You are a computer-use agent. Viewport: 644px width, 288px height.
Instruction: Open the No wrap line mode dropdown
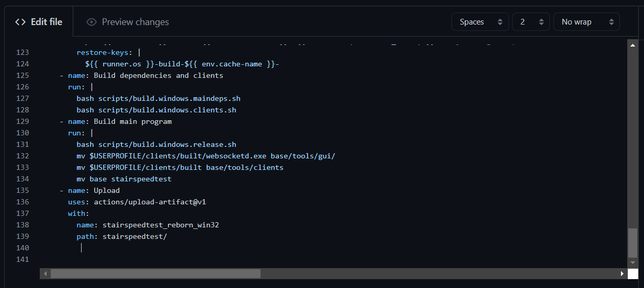(586, 22)
